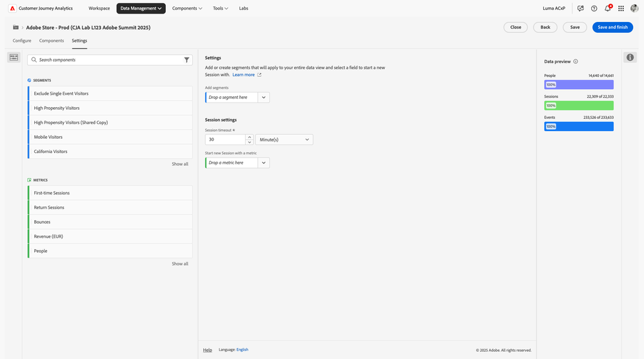Open the help question mark icon
The height and width of the screenshot is (359, 644).
594,8
